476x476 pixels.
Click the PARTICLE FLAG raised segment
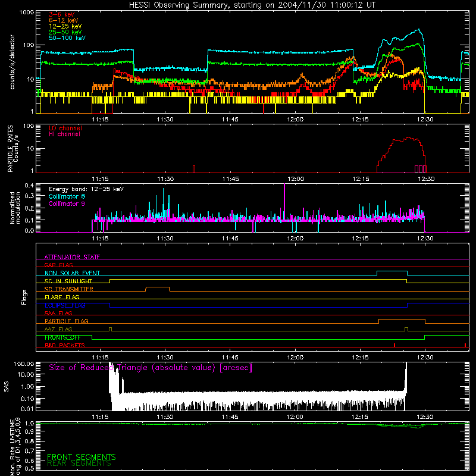(402, 320)
